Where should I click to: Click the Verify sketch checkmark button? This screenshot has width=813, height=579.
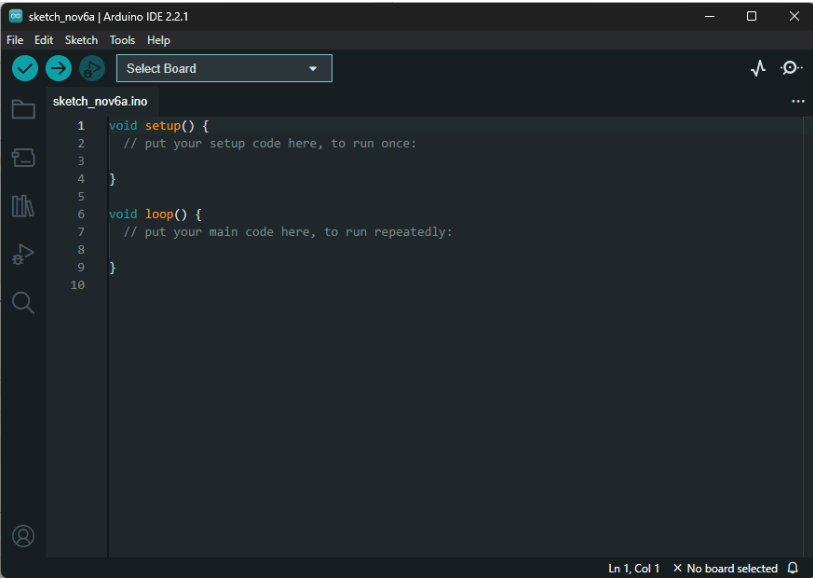25,68
